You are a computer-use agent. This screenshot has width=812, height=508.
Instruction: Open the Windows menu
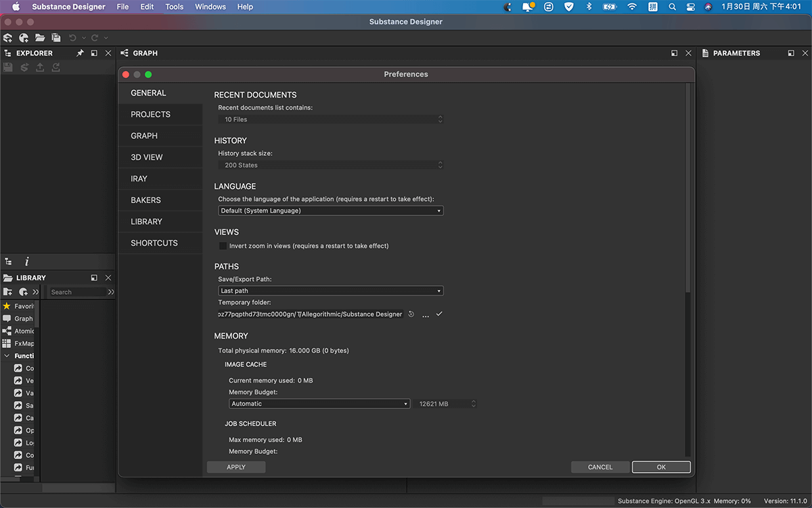[x=210, y=7]
